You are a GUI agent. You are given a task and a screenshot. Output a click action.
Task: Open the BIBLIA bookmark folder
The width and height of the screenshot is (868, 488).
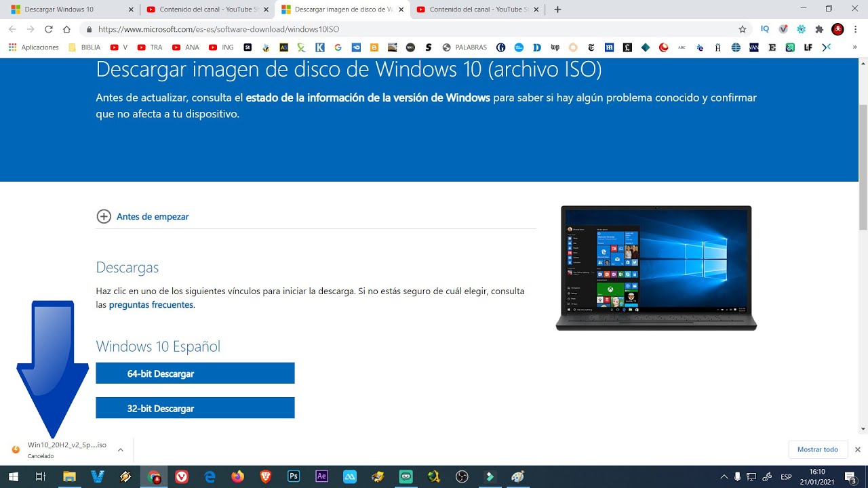pos(84,47)
